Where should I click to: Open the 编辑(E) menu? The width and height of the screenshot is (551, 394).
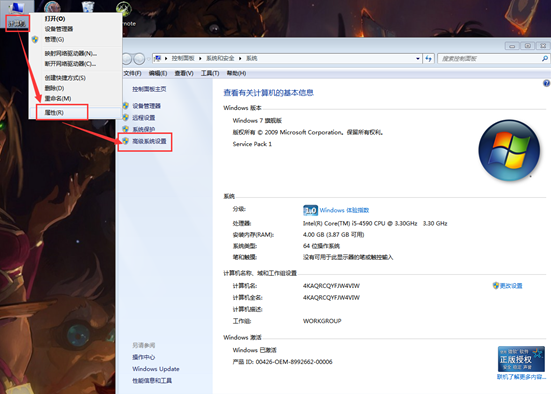point(158,73)
